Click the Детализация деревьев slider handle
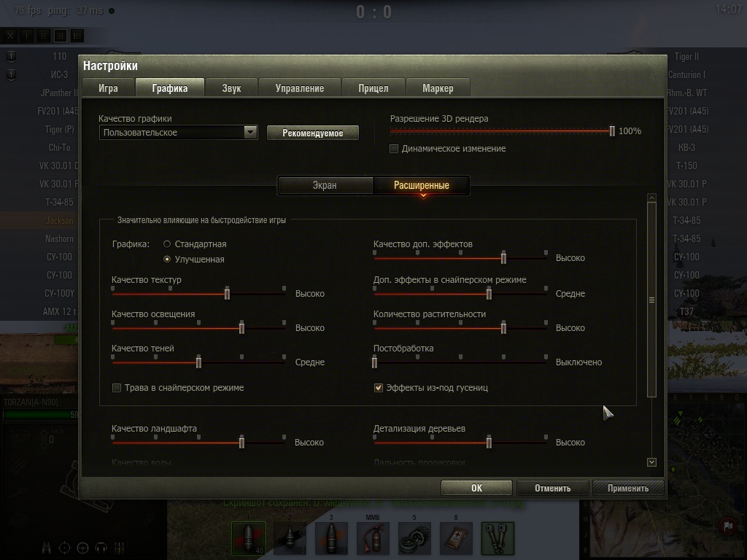Screen dimensions: 747x560 489,443
